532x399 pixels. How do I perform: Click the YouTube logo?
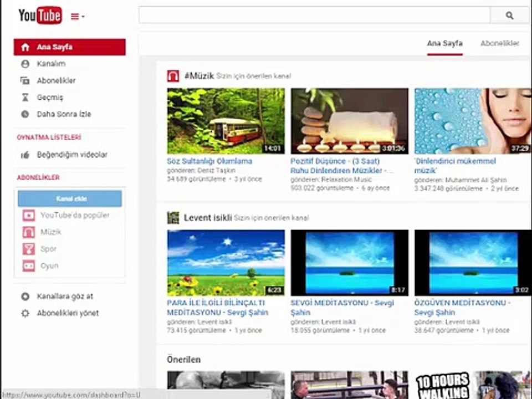tap(40, 16)
